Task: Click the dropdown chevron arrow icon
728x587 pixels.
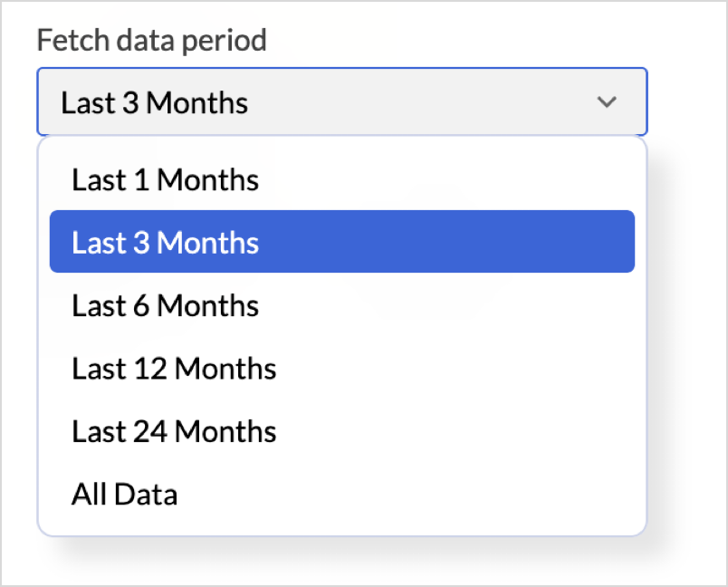Action: pos(607,102)
